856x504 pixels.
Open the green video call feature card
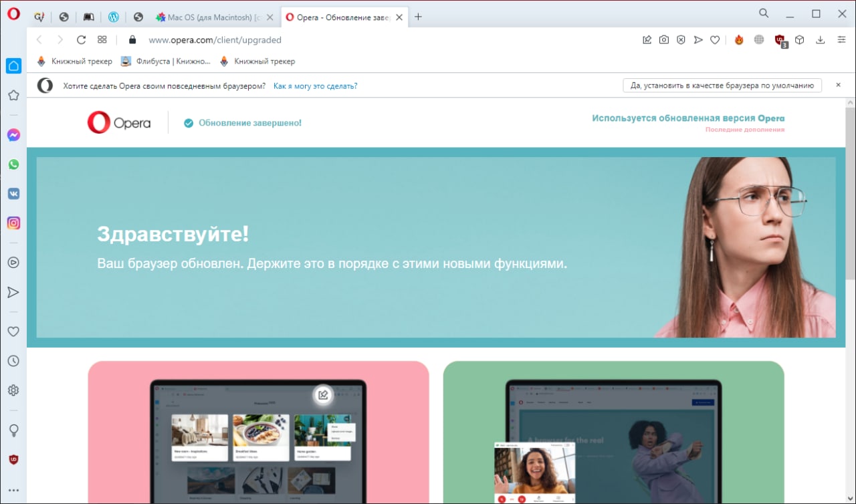tap(613, 432)
